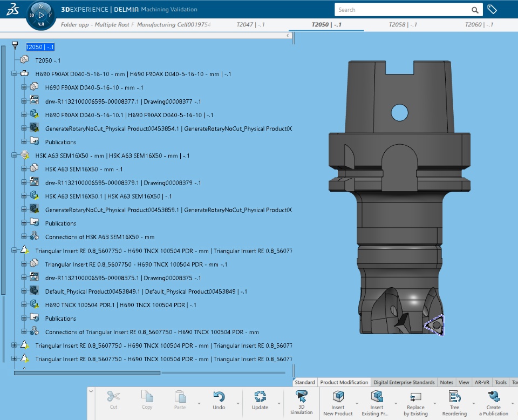This screenshot has height=420, width=518.
Task: Click the tree vertical scrollbar
Action: pos(3,170)
